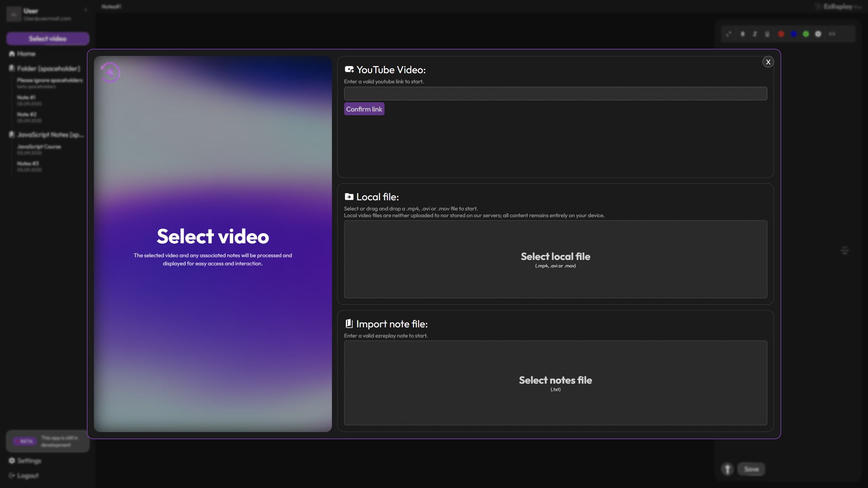Click the Save button
The image size is (868, 488).
751,469
